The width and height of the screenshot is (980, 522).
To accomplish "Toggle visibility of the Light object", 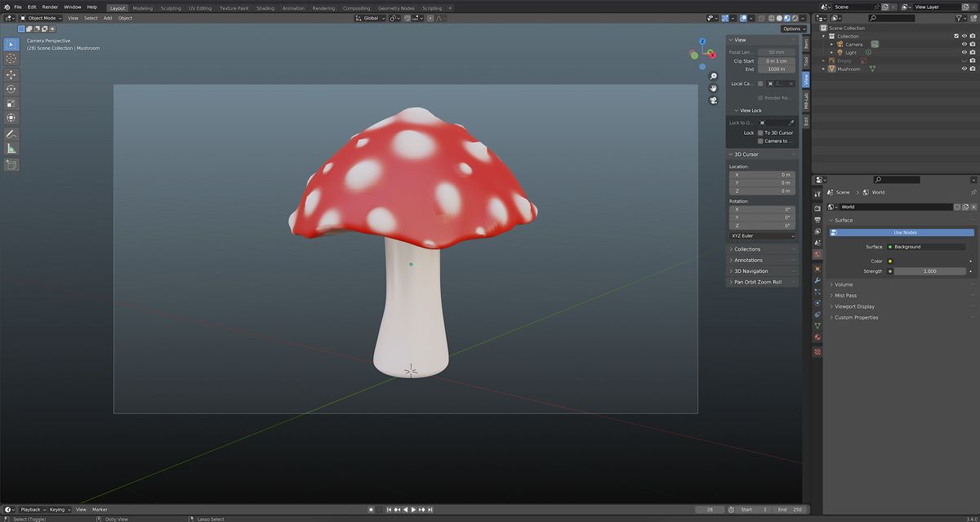I will tap(964, 52).
